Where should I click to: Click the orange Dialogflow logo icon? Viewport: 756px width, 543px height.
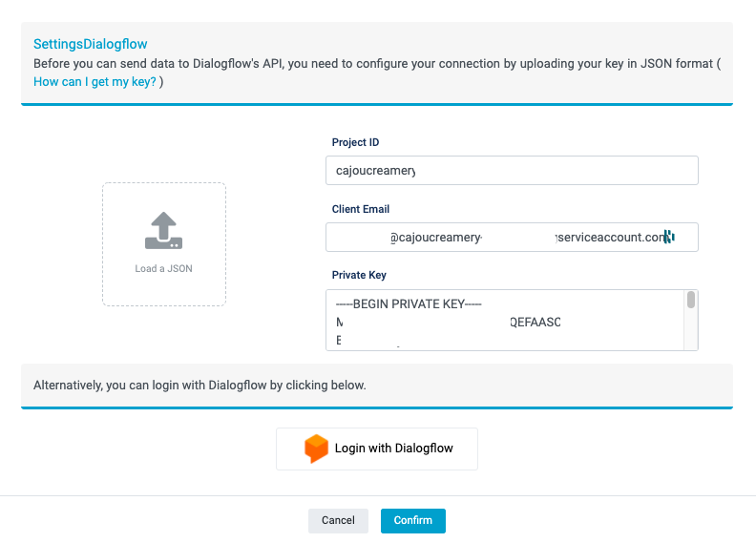pyautogui.click(x=316, y=449)
